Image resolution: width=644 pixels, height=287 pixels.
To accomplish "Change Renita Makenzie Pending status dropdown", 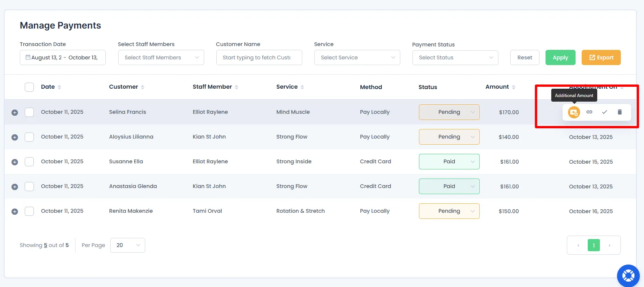I will [449, 211].
